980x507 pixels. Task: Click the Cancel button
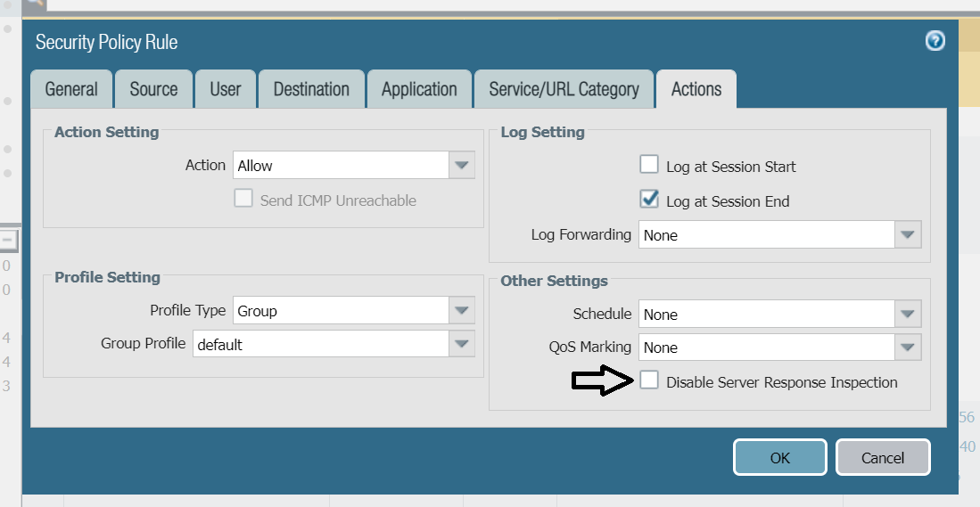coord(883,458)
